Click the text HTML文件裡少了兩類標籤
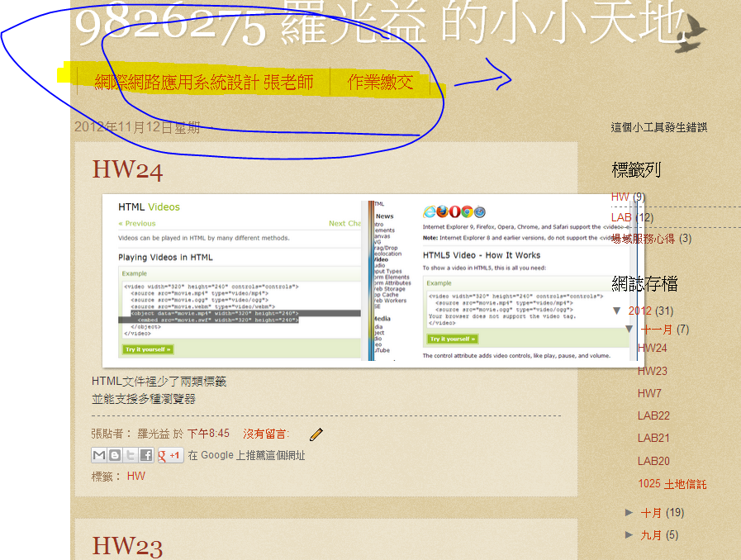The height and width of the screenshot is (560, 741). click(x=159, y=382)
